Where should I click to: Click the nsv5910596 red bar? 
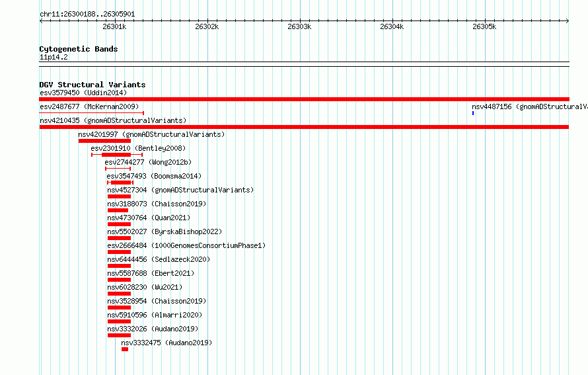pos(119,321)
